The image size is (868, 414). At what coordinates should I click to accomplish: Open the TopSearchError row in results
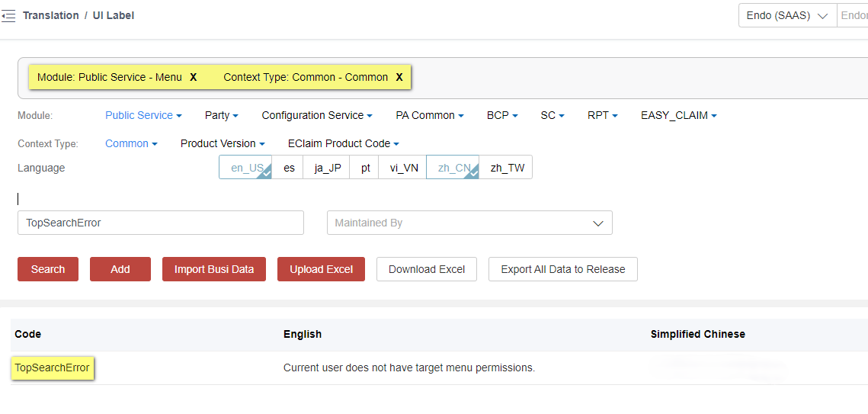(52, 367)
